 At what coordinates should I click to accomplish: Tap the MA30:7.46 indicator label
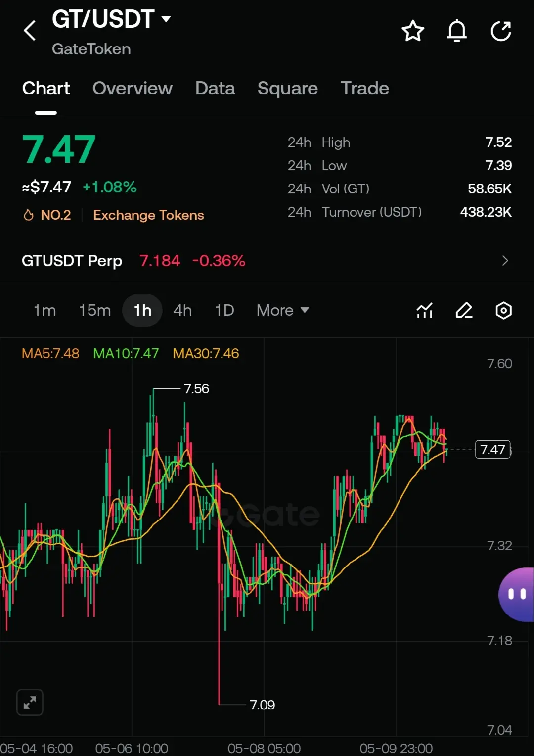(206, 353)
